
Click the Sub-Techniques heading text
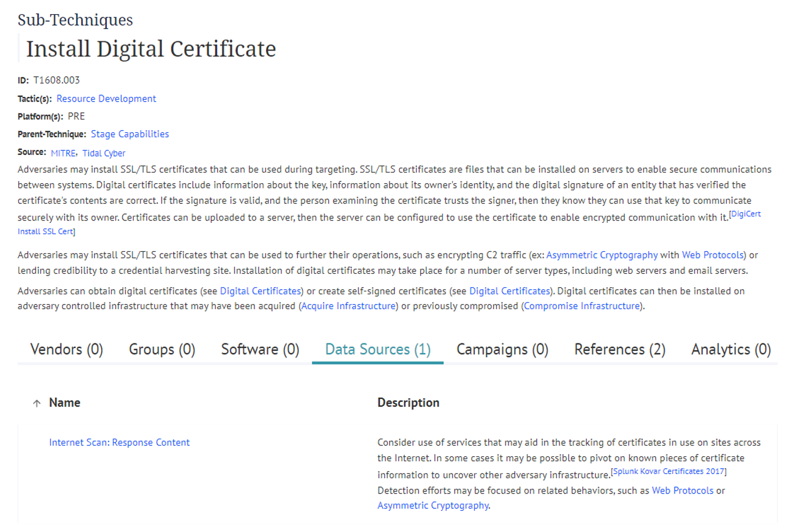75,20
